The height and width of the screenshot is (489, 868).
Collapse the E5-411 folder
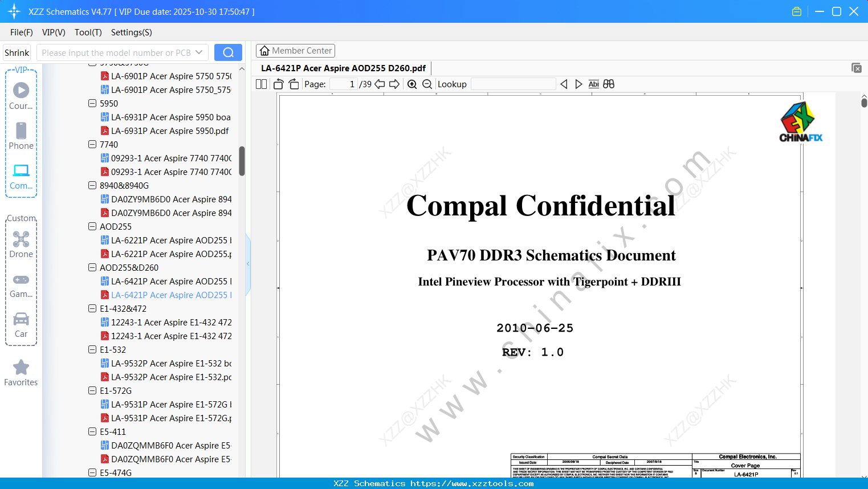[92, 432]
